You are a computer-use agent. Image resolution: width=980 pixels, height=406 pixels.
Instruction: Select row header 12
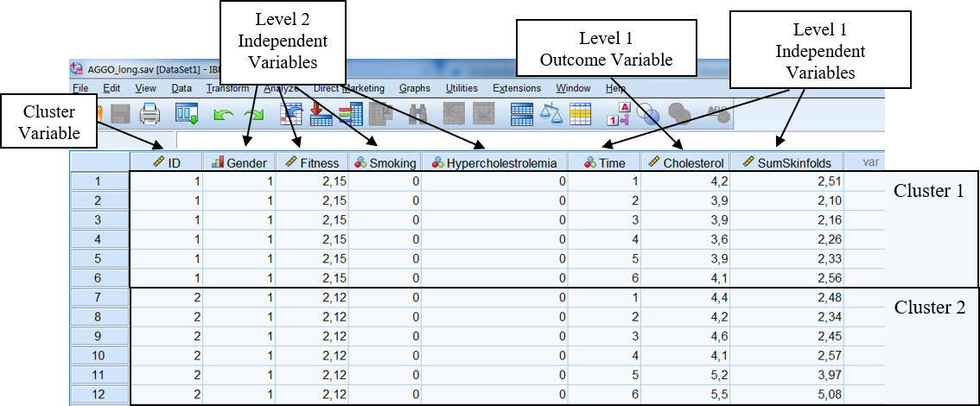pos(99,395)
